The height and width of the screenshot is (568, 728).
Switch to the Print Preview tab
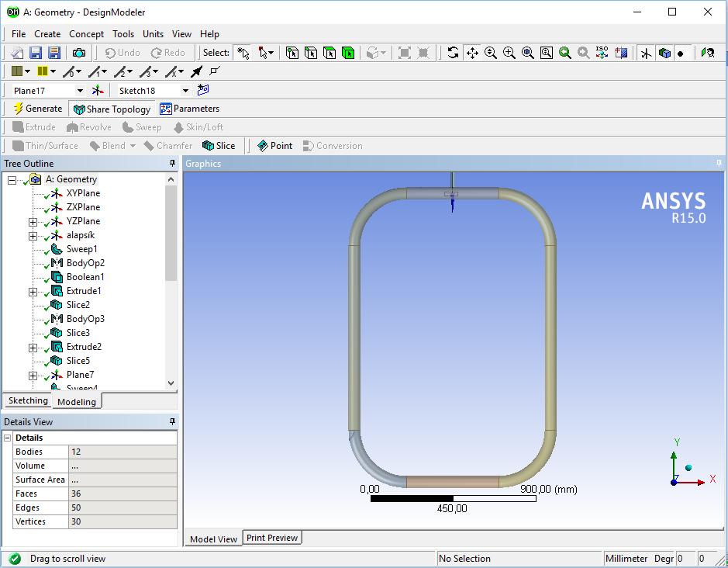click(x=272, y=538)
